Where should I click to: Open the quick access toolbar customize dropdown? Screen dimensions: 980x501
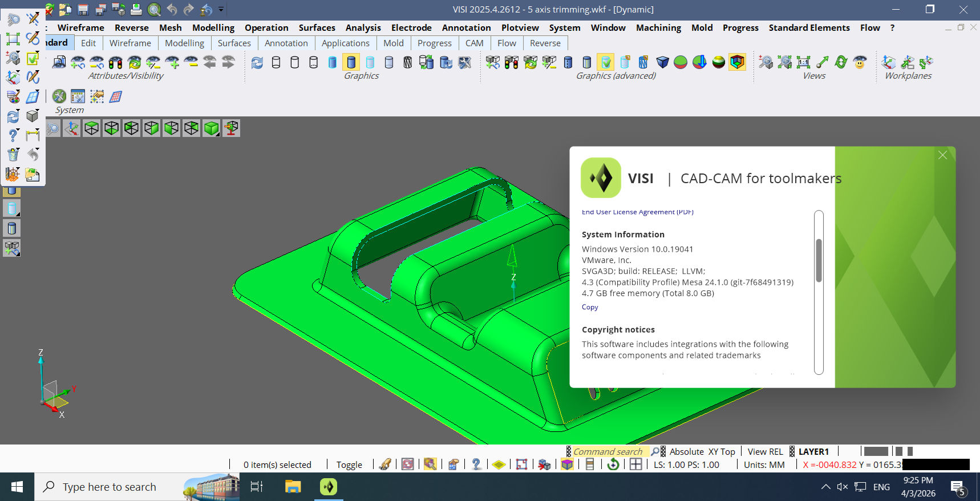pos(221,9)
